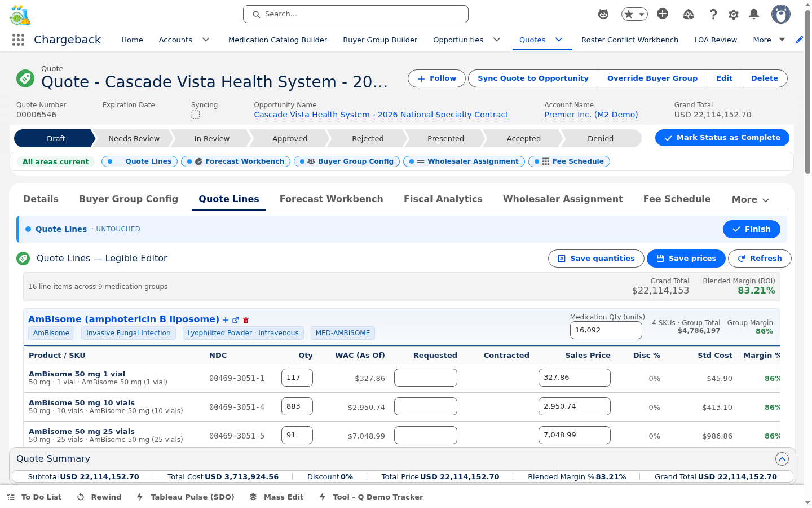
Task: Click the Quote Lines Legible Editor icon
Action: 23,259
